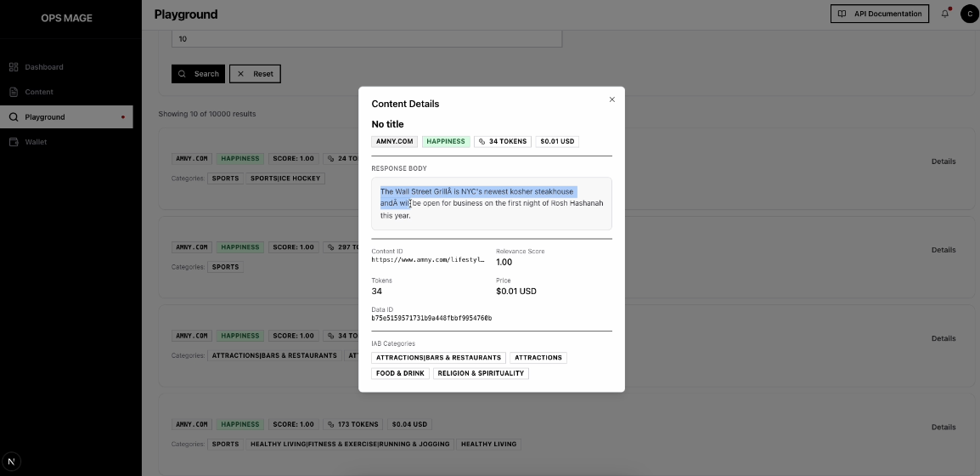Image resolution: width=980 pixels, height=476 pixels.
Task: Click the ATTRACTIONS IAB tag in dialog
Action: [x=538, y=358]
